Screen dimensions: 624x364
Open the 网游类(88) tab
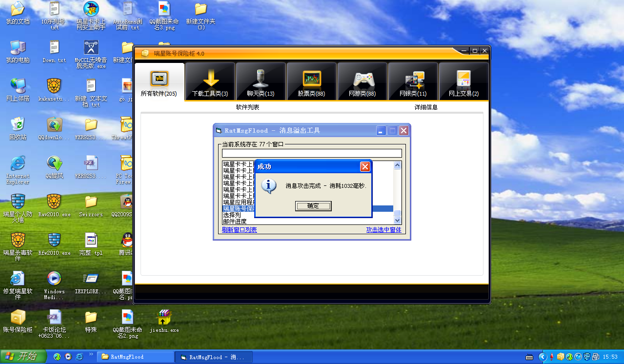point(362,81)
